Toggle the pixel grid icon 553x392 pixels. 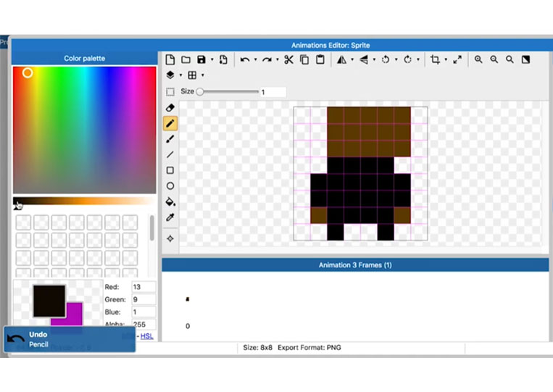point(192,75)
